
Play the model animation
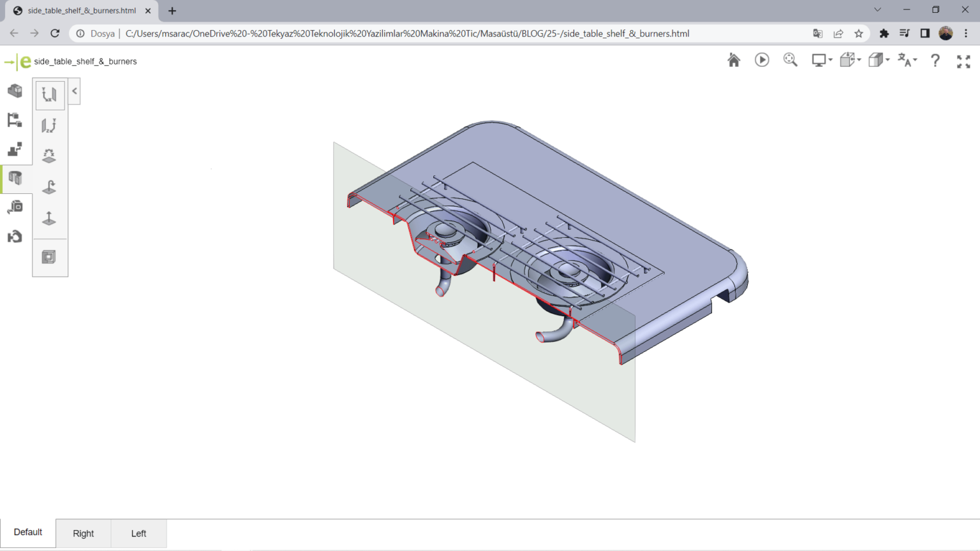click(x=762, y=60)
